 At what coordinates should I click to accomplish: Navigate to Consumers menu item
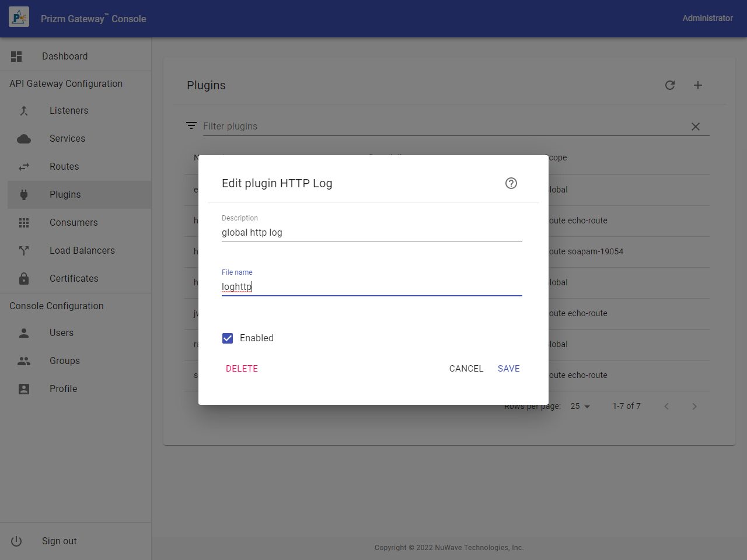[74, 223]
